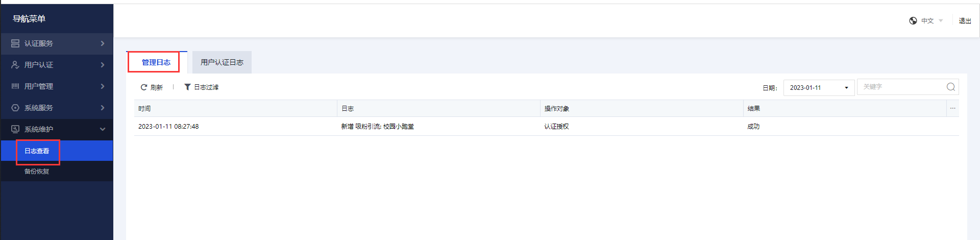Open 备份恢复 in the sidebar
980x240 pixels.
click(37, 172)
